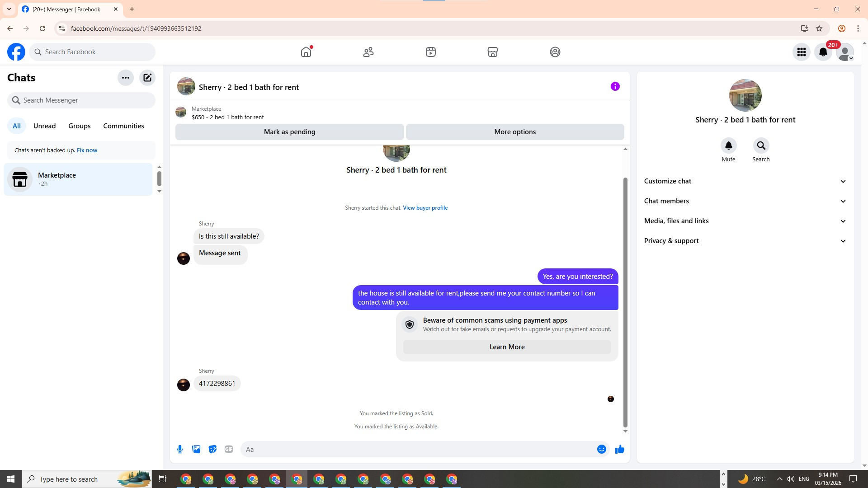View site information icon in address bar
The image size is (868, 488).
62,28
